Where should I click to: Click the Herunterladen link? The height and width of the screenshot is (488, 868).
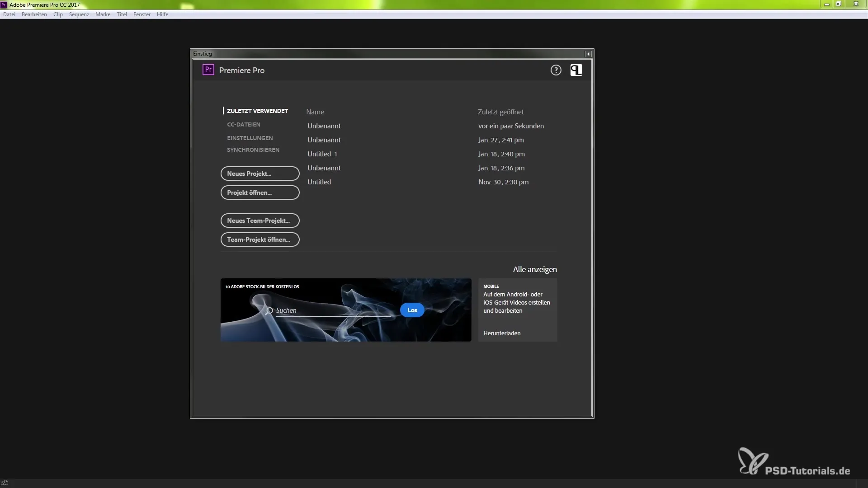click(502, 333)
